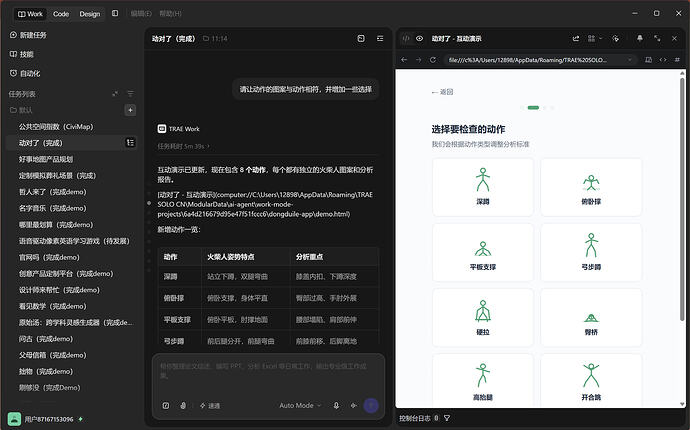The width and height of the screenshot is (690, 430).
Task: Open the 自动化 section
Action: click(25, 73)
